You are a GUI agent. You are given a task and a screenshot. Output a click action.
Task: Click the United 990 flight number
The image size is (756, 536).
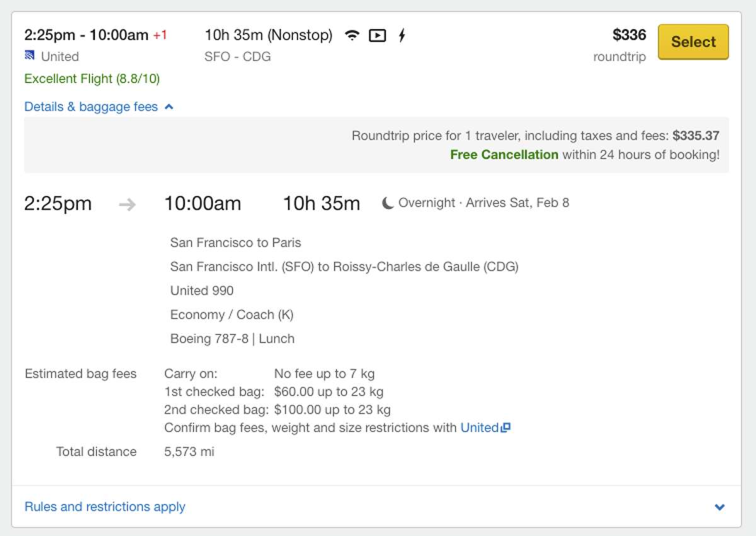[202, 290]
